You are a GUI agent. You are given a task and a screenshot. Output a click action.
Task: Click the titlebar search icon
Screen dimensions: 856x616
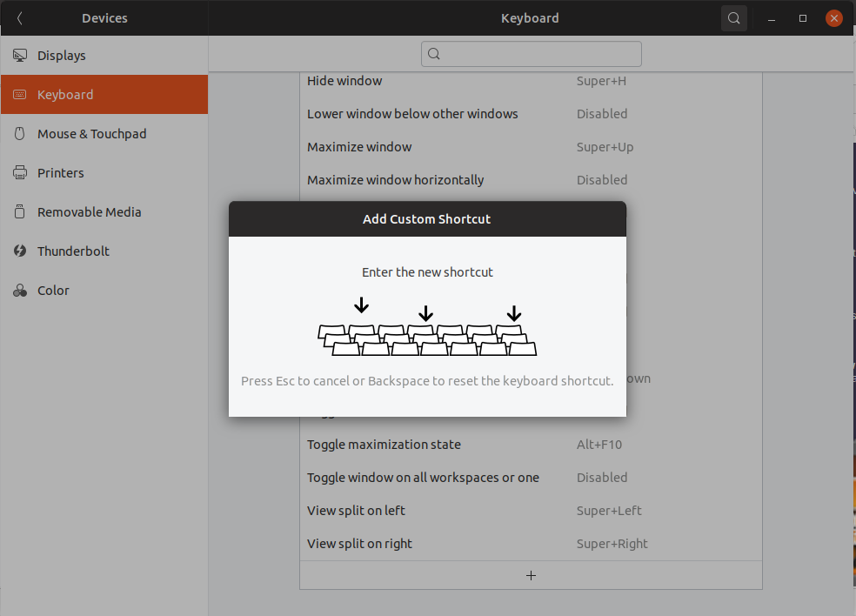(733, 17)
